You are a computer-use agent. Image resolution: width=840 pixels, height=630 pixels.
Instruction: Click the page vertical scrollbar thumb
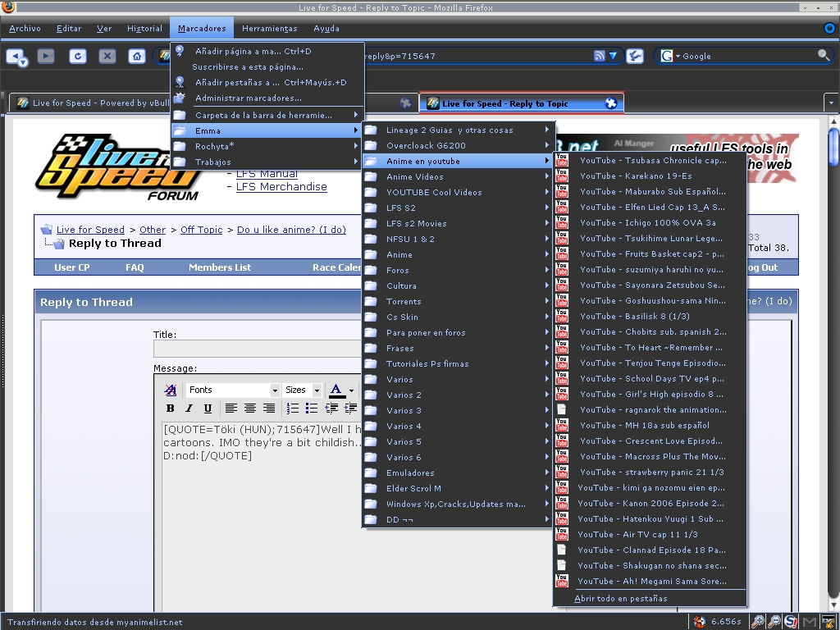click(x=833, y=148)
